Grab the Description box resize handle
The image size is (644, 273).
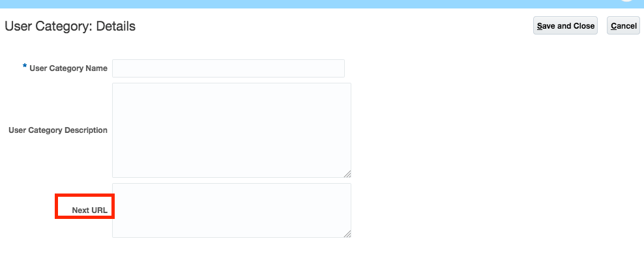tap(347, 174)
